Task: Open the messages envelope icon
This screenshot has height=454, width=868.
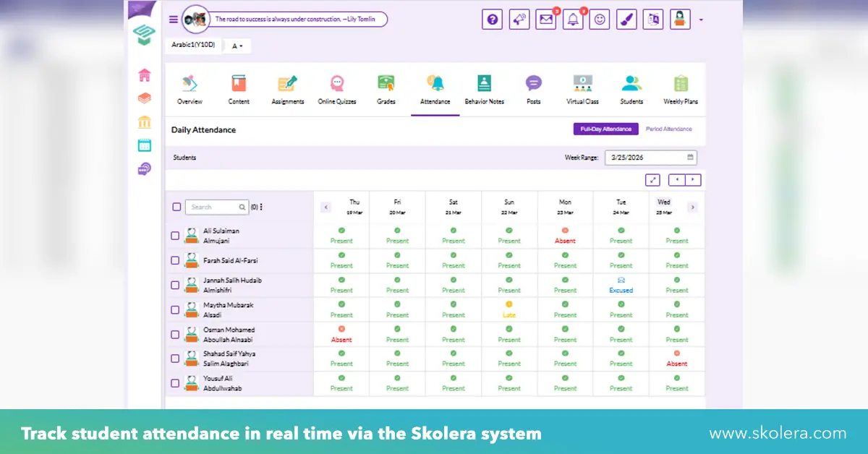Action: point(545,19)
